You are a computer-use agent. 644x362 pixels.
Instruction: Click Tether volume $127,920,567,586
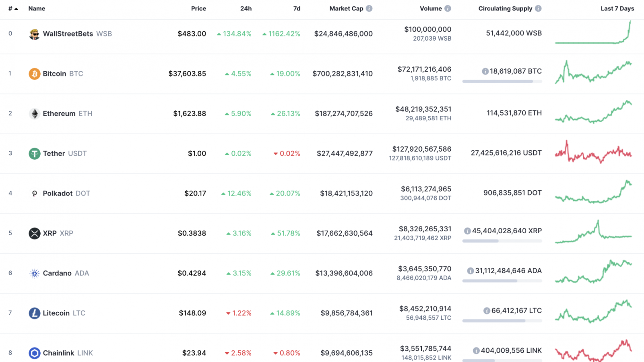[422, 149]
